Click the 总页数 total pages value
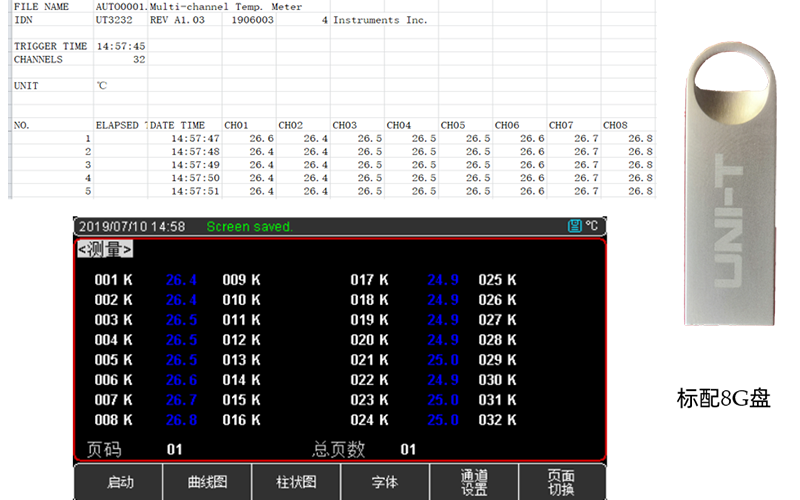800x500 pixels. point(408,450)
